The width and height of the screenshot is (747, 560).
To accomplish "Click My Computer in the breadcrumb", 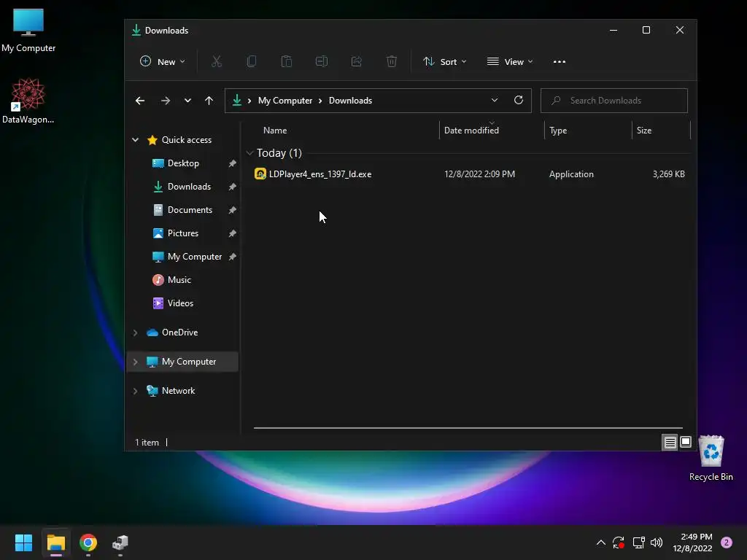I will (285, 101).
